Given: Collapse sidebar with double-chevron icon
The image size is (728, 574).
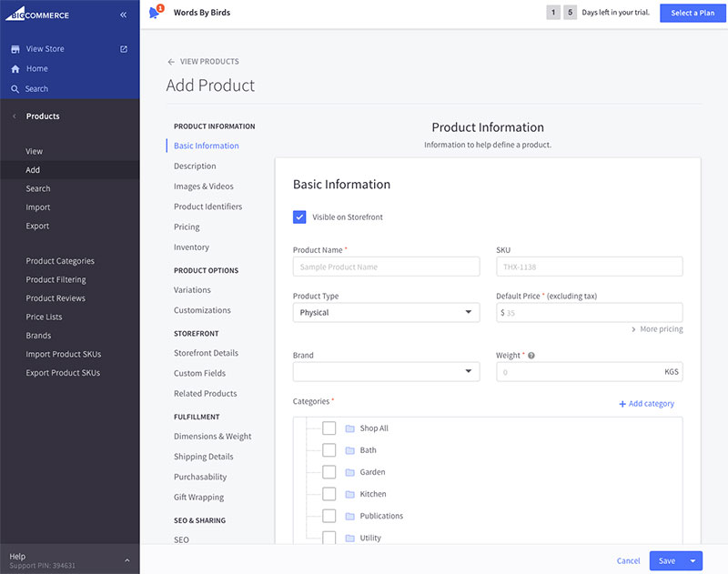Looking at the screenshot, I should (123, 15).
